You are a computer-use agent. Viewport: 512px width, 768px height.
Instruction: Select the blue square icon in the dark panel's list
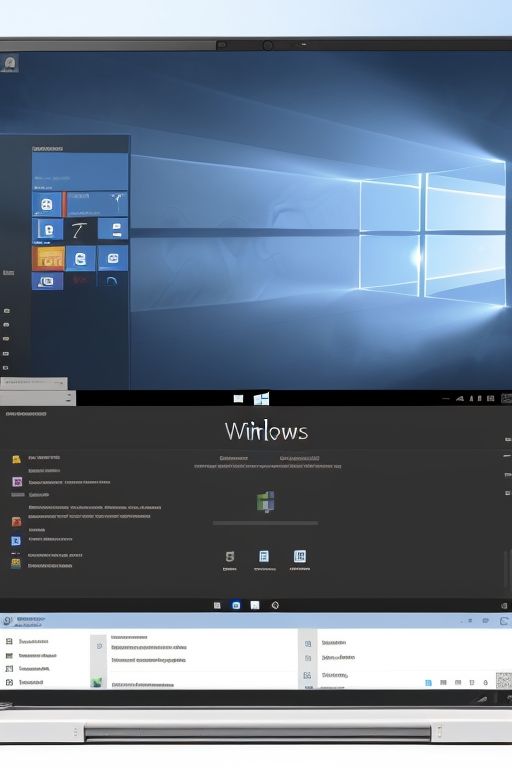click(16, 541)
